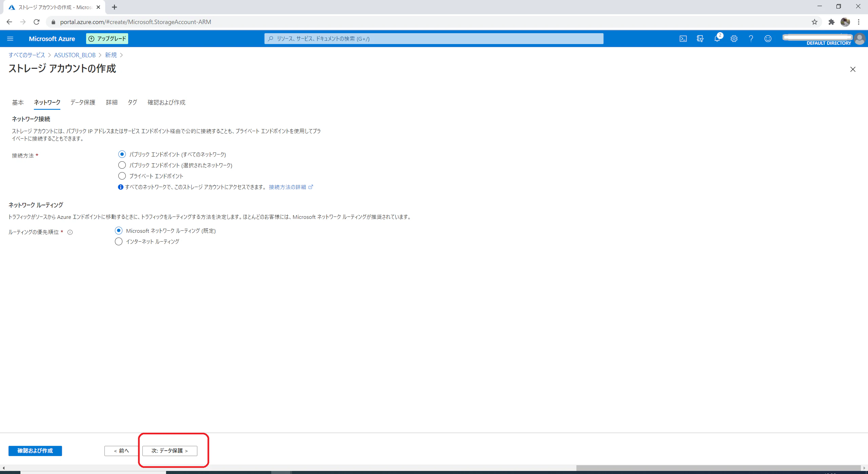Screen dimensions: 868x474
Task: Click the browser forward arrow
Action: 23,22
